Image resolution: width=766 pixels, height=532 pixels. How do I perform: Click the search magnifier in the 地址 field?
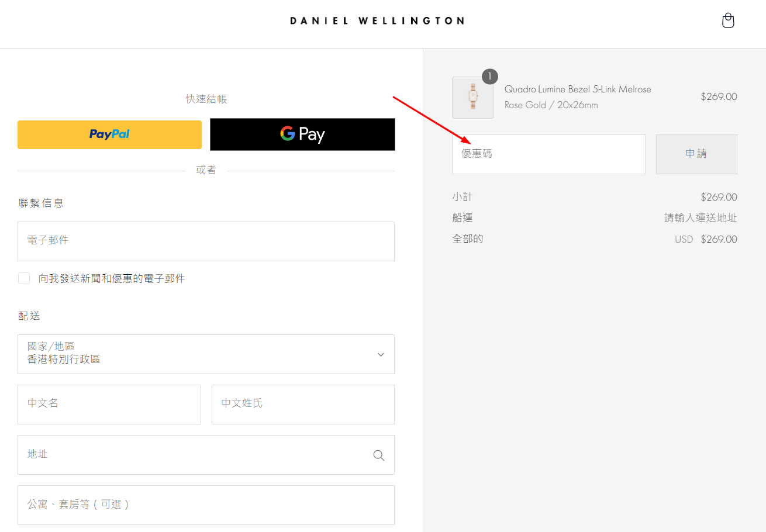pos(379,455)
